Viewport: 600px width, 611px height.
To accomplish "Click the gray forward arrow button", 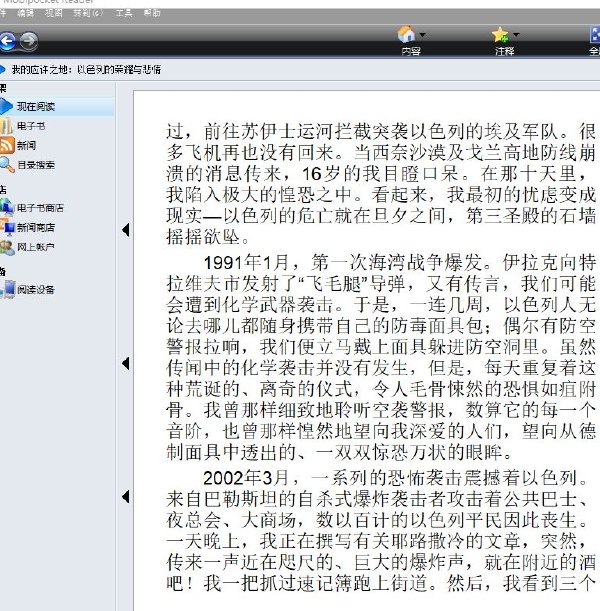I will 29,41.
